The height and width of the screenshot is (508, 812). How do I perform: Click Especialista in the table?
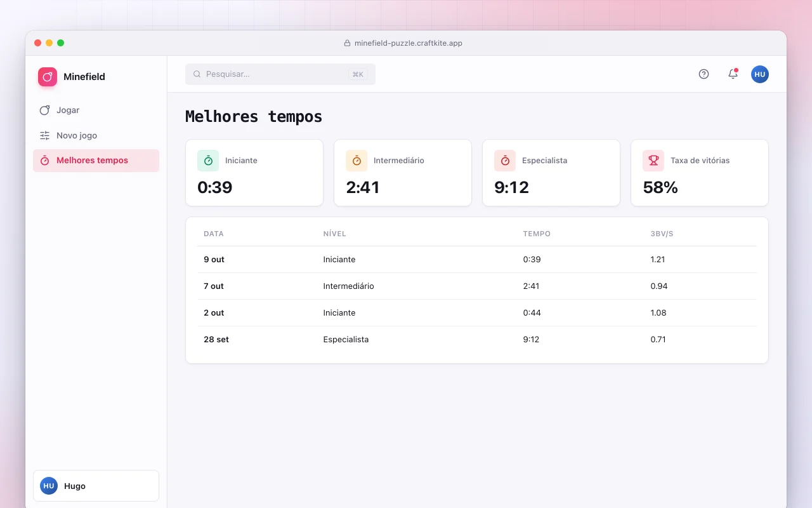click(x=346, y=340)
